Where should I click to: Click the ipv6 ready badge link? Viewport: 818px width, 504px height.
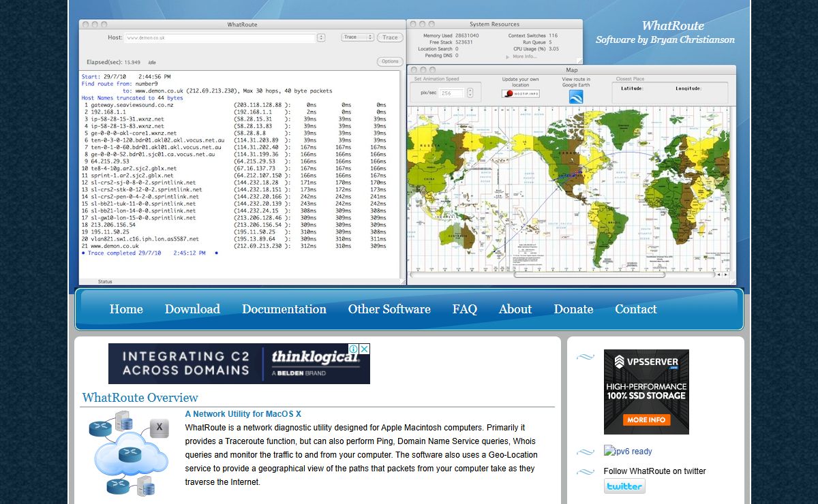coord(628,451)
